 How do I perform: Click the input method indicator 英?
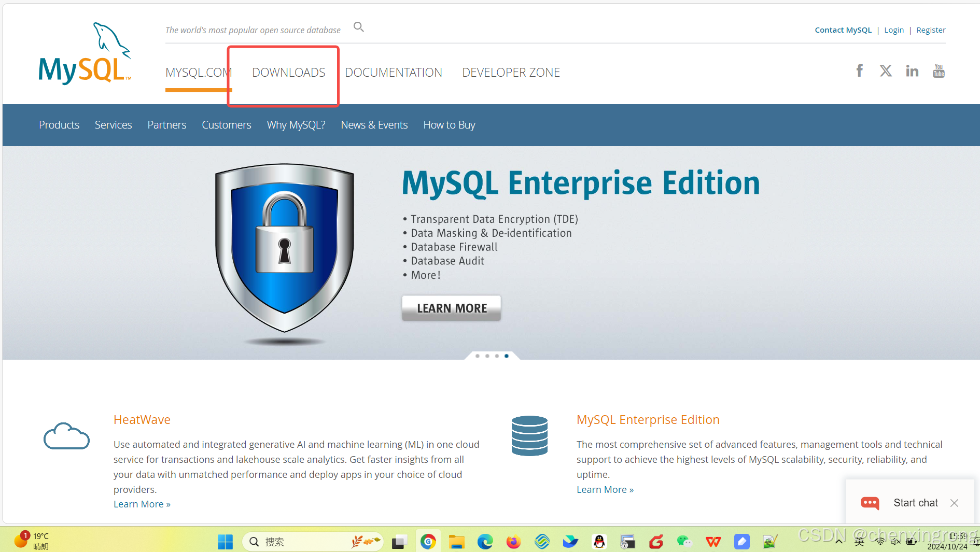pos(859,542)
